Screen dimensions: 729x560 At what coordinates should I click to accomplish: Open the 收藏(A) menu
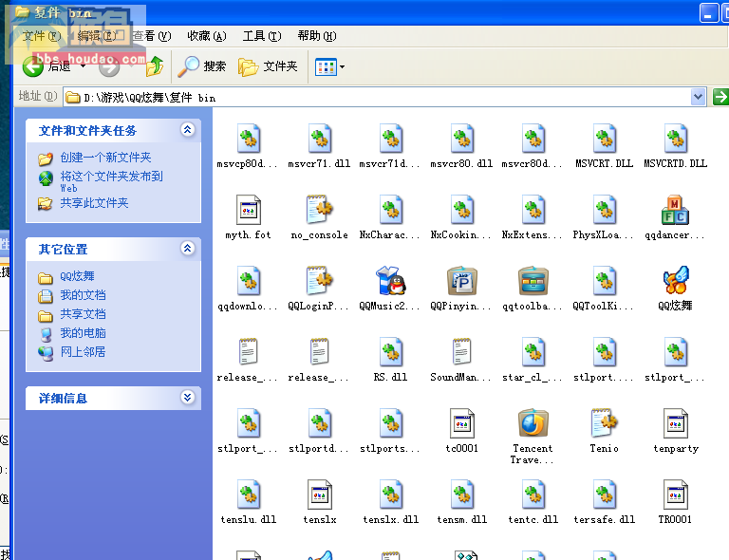206,36
